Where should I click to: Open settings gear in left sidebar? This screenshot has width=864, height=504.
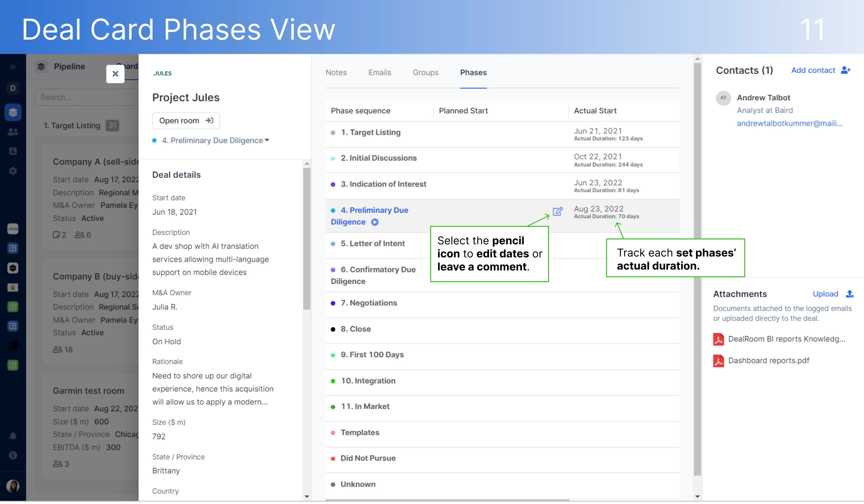coord(13,171)
